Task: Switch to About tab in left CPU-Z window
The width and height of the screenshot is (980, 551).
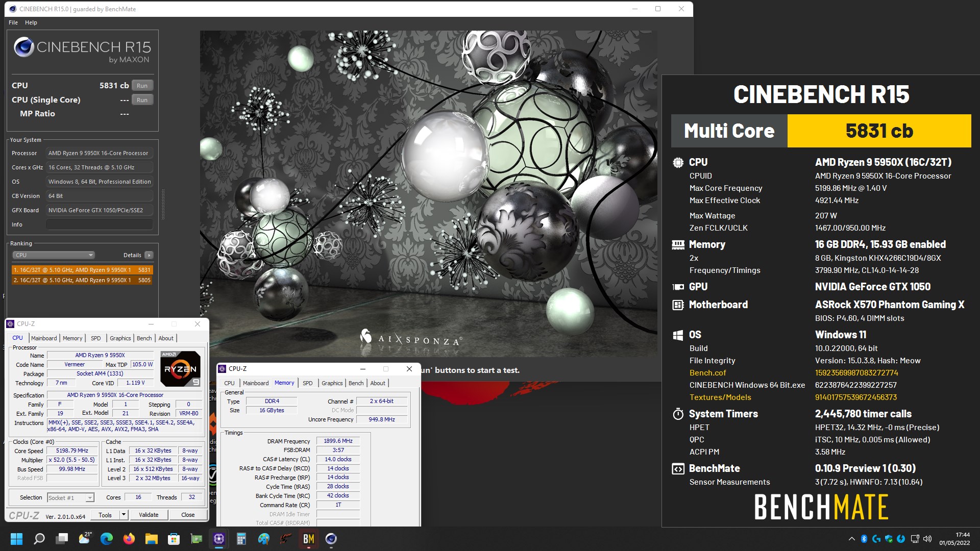Action: point(166,338)
